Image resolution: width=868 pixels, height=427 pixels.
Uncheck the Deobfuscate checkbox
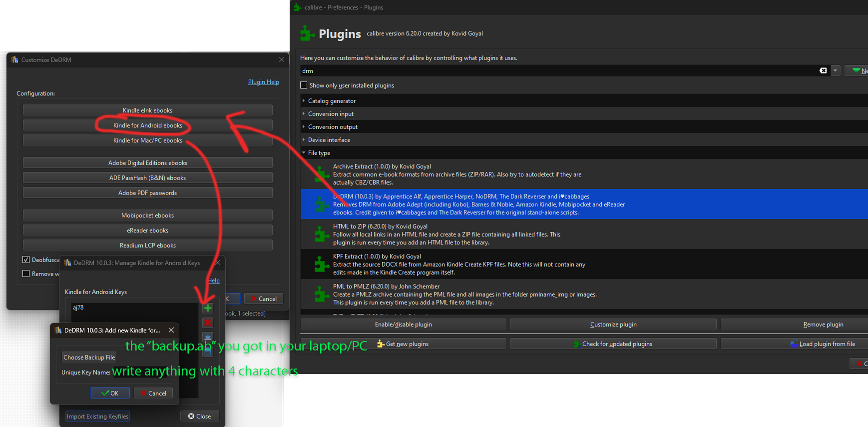click(x=26, y=259)
